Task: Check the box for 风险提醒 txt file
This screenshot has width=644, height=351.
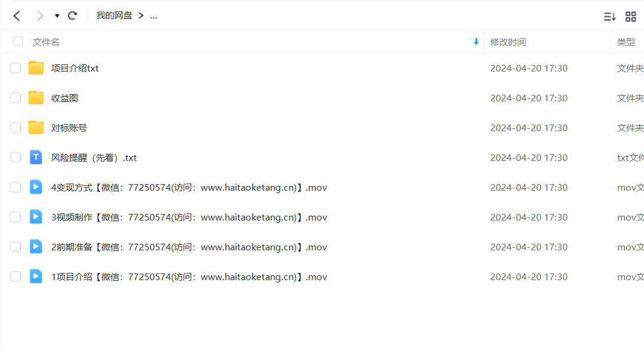Action: click(x=15, y=157)
